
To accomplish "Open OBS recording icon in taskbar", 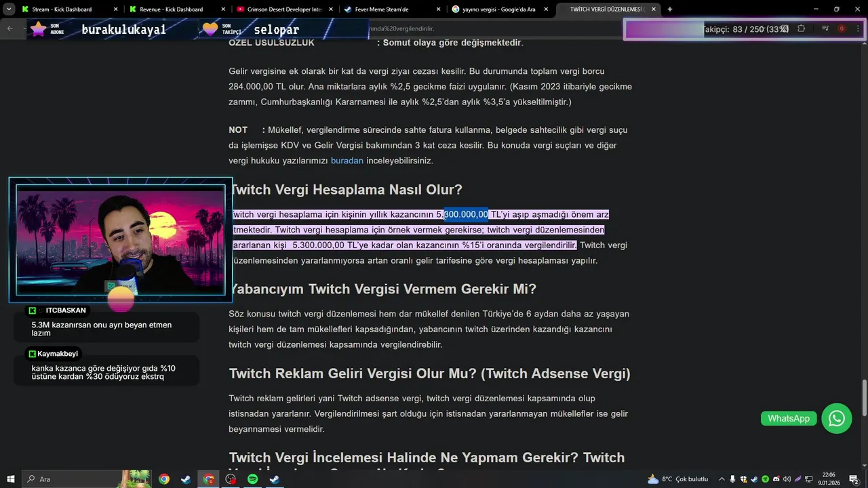I will pyautogui.click(x=231, y=479).
